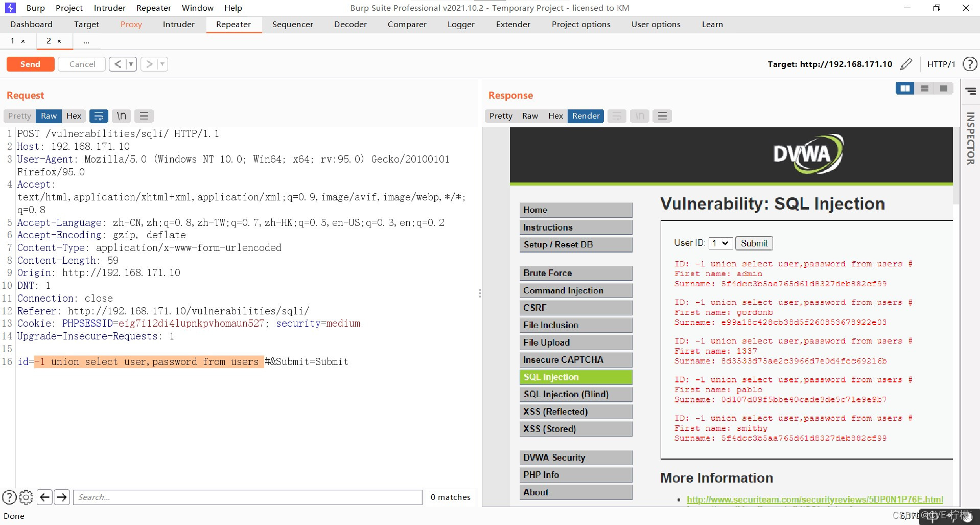
Task: Open SQL Injection (Blind) page
Action: (576, 394)
